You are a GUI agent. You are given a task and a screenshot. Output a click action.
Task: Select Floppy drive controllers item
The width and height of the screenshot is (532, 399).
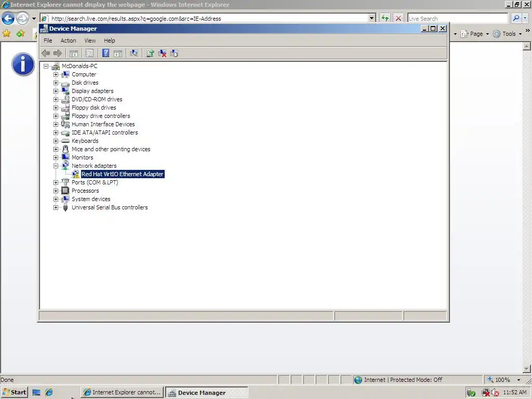(101, 116)
